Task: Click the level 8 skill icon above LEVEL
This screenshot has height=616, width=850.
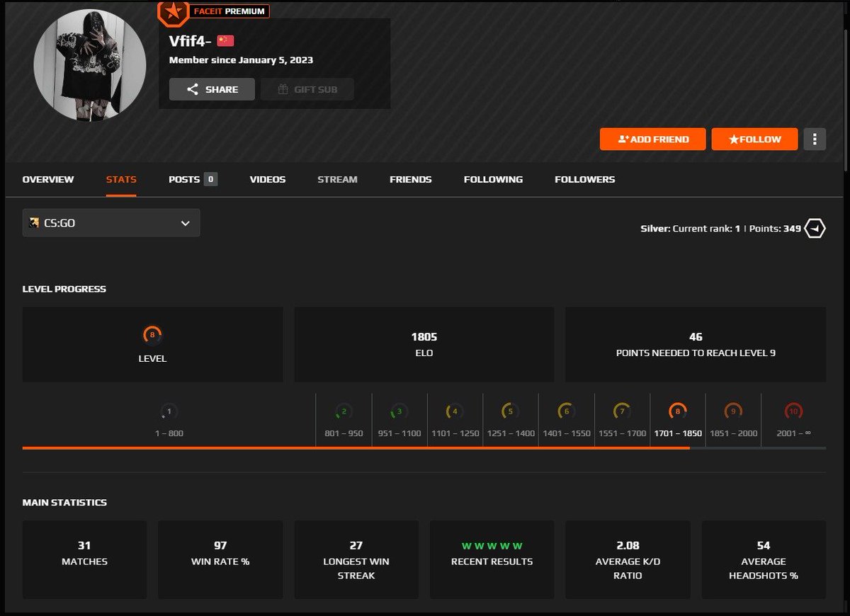Action: pos(152,334)
